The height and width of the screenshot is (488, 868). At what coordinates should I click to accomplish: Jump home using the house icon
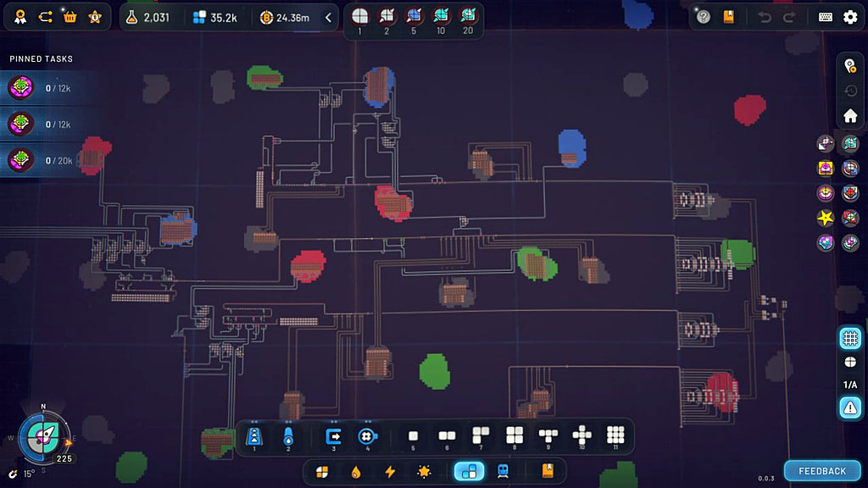click(850, 115)
